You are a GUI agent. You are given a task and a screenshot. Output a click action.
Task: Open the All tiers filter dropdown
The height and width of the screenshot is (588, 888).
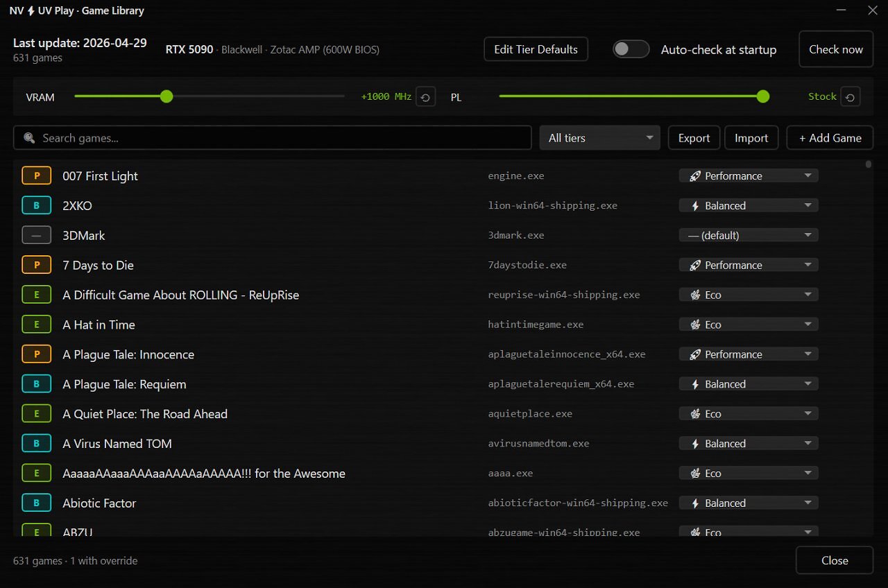pyautogui.click(x=600, y=138)
